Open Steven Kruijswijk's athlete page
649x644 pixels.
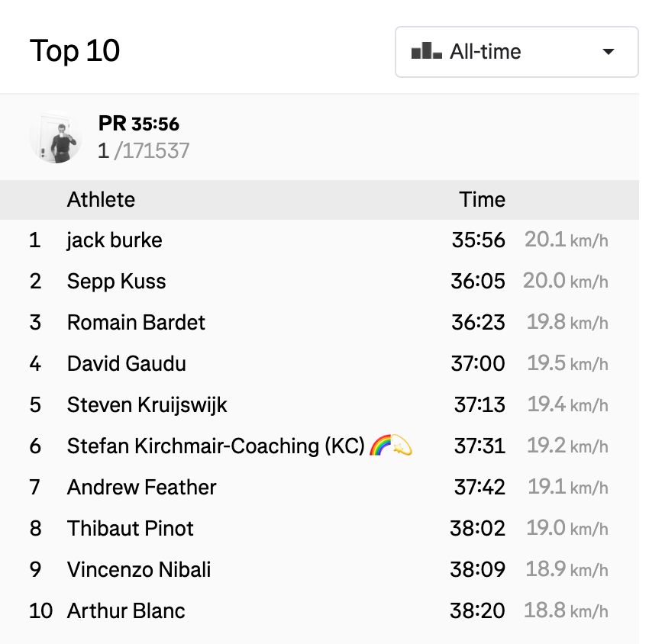[147, 404]
